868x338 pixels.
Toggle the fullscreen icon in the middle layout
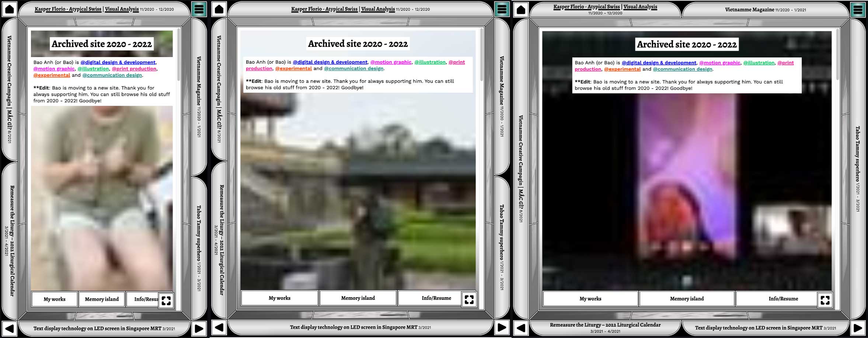469,300
